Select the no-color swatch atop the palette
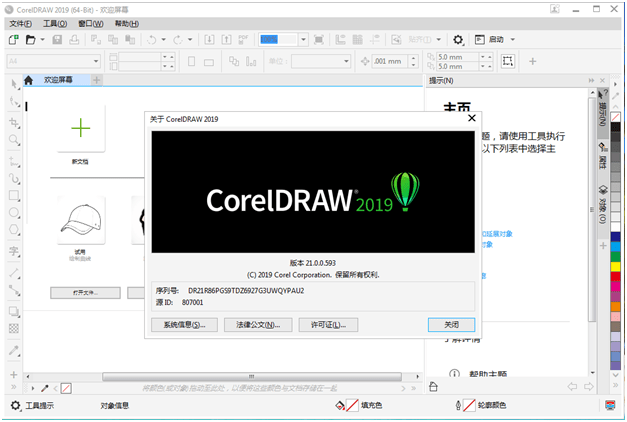627x422 pixels. tap(615, 117)
